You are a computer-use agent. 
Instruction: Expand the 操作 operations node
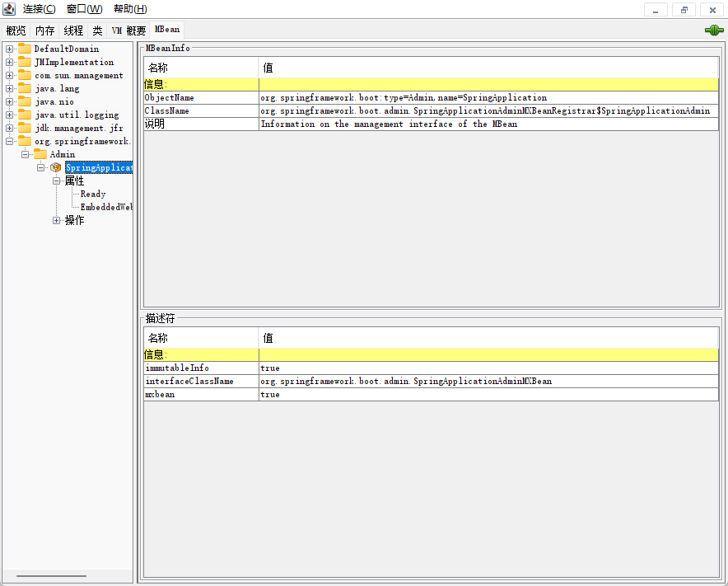click(x=56, y=220)
